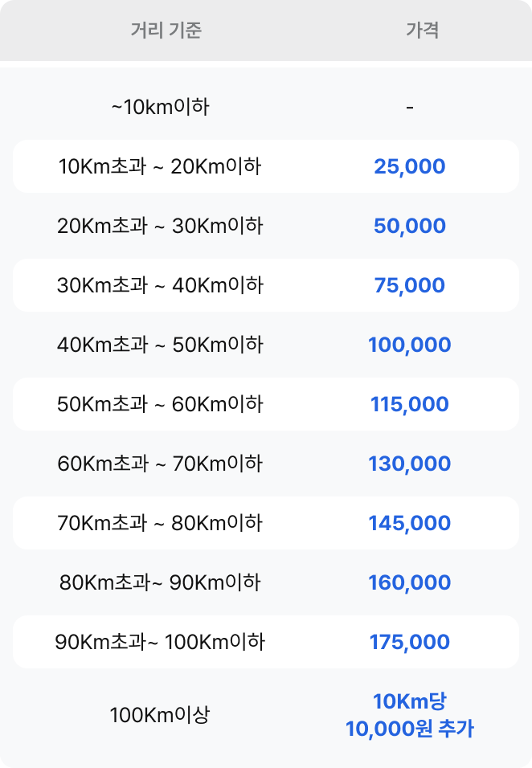Select the 40Km초과 ~ 50Km이하 row
The image size is (532, 768).
click(x=160, y=345)
